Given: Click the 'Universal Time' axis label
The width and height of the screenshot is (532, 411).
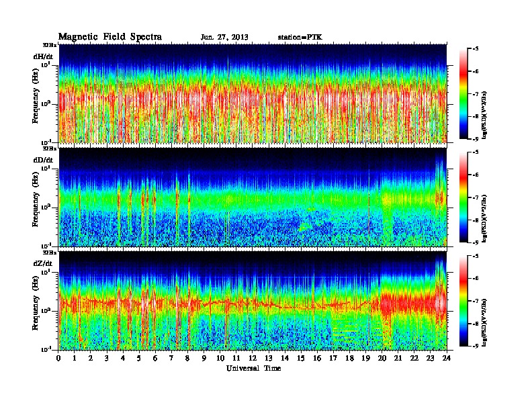Looking at the screenshot, I should 253,368.
